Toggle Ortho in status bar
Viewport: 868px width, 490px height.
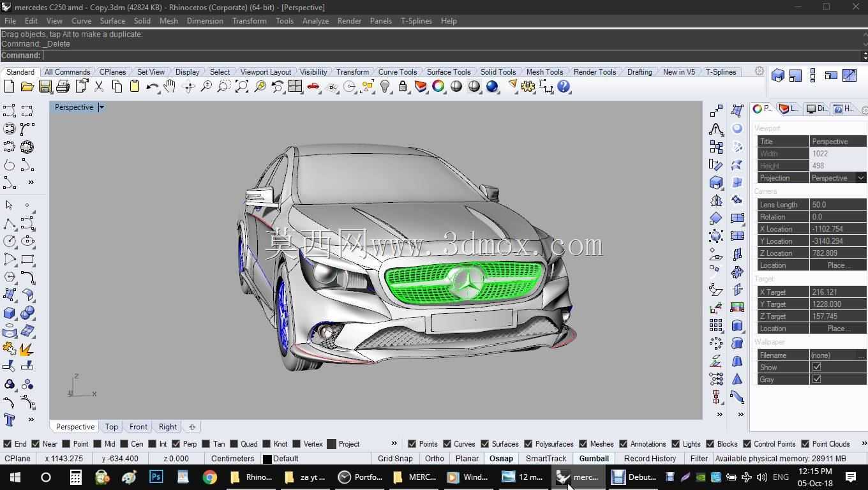point(435,459)
